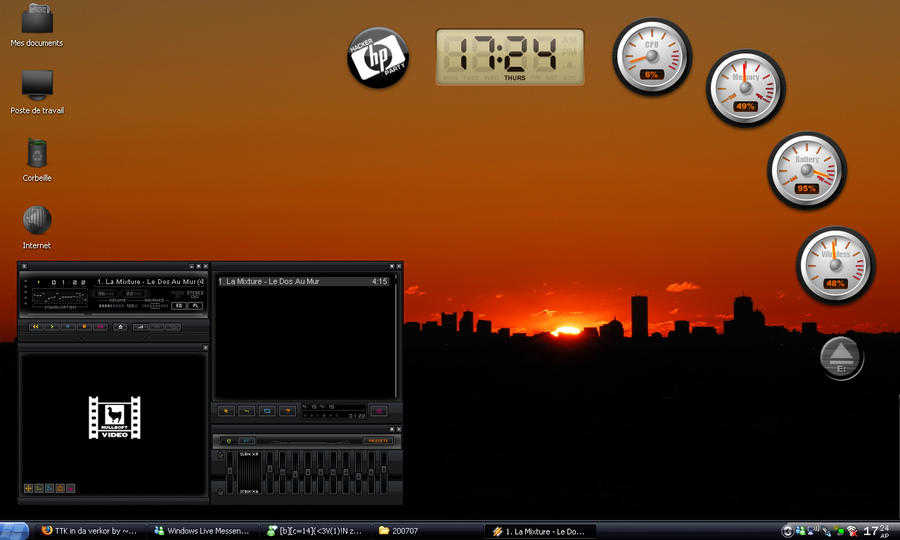
Task: Toggle the equalizer ON button
Action: click(229, 440)
